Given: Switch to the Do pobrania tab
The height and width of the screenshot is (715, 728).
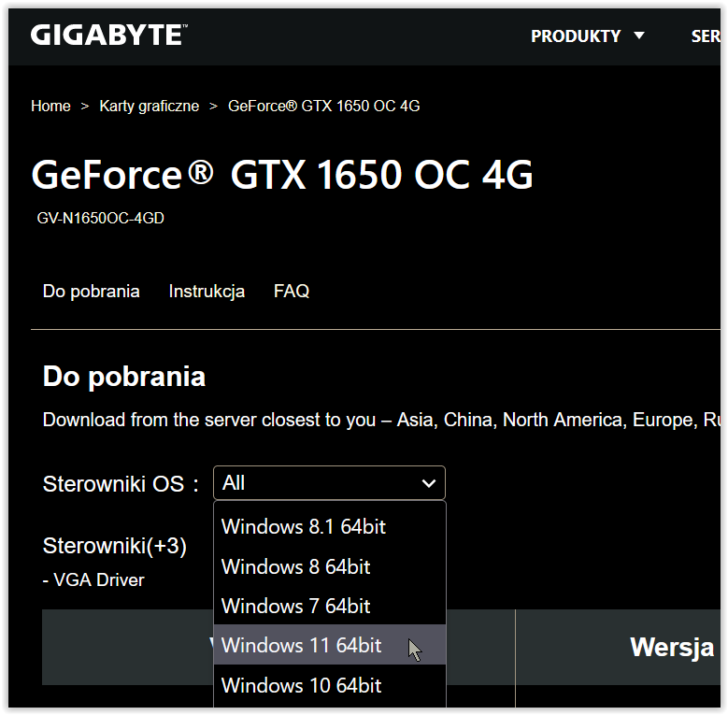Looking at the screenshot, I should click(x=91, y=291).
